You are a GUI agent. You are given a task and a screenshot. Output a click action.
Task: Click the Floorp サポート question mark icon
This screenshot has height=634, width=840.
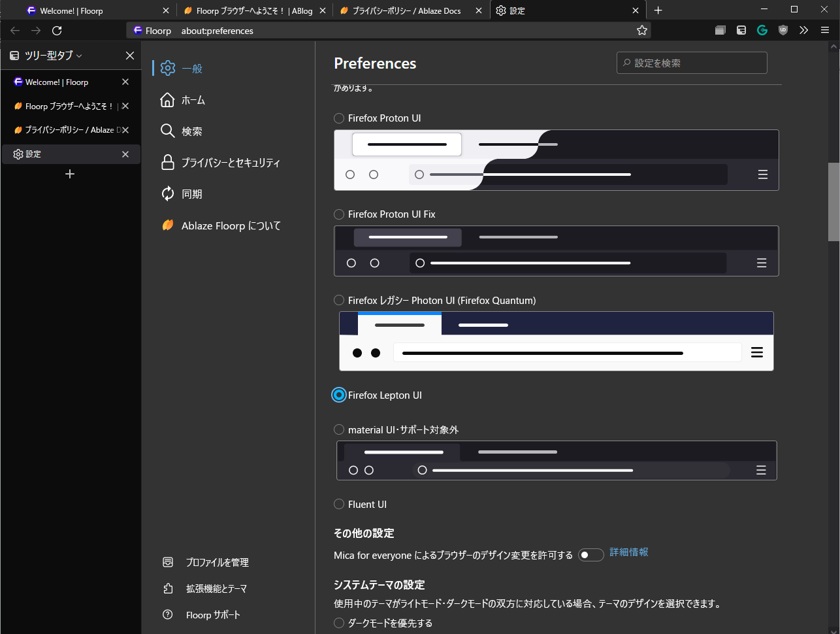click(168, 614)
